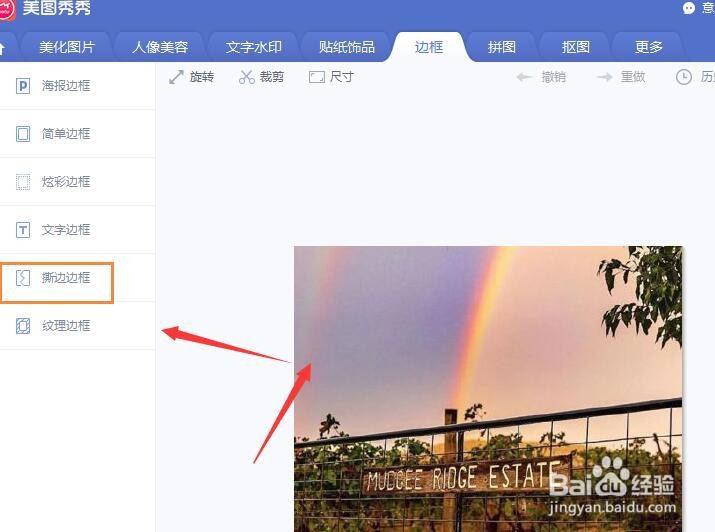The image size is (715, 532).
Task: Click the 旋转 rotate tool icon
Action: [x=176, y=77]
